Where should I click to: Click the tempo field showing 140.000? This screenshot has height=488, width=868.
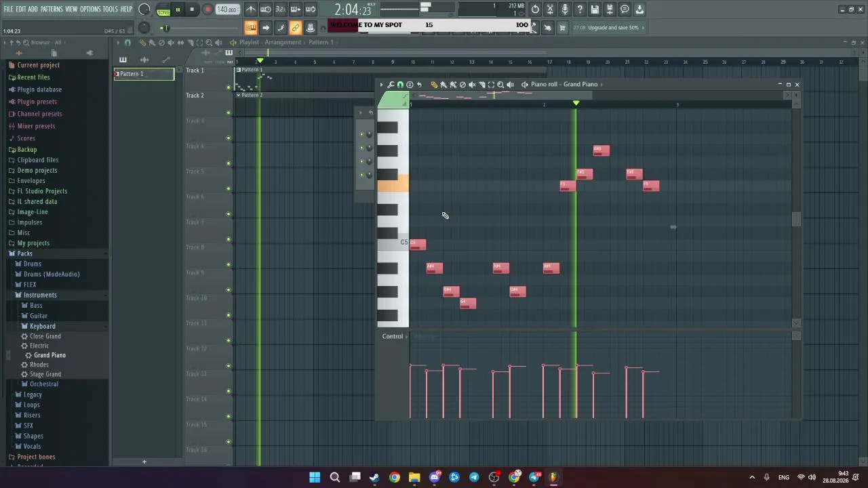(x=227, y=9)
